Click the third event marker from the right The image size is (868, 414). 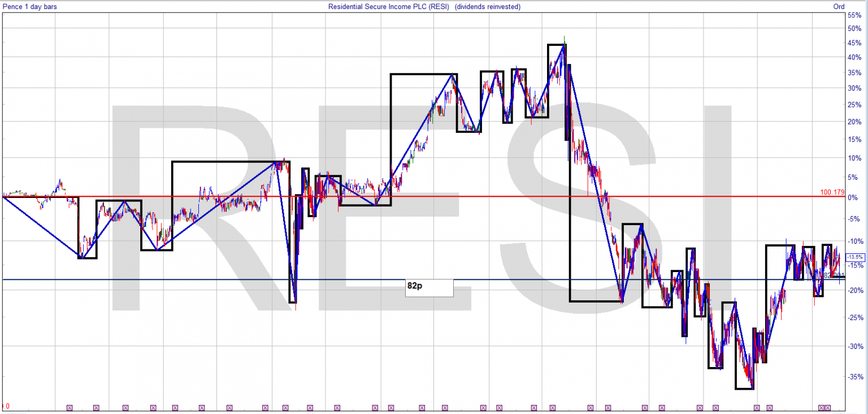click(769, 407)
